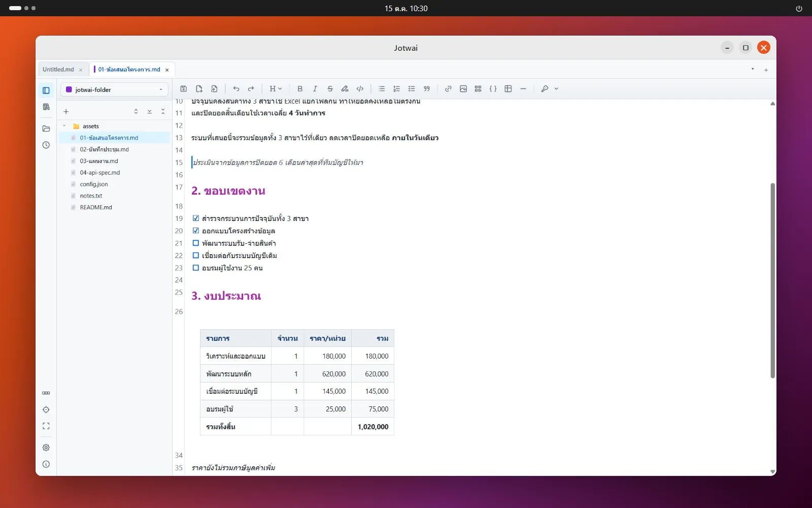Select the 01-ข้อเสนอโครงการ.md tab
812x508 pixels.
coord(129,70)
